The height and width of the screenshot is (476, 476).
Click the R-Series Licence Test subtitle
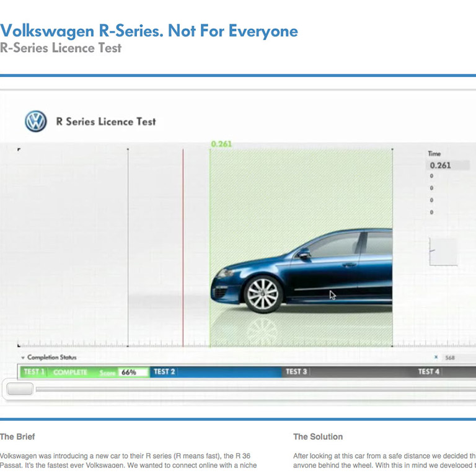[x=61, y=48]
